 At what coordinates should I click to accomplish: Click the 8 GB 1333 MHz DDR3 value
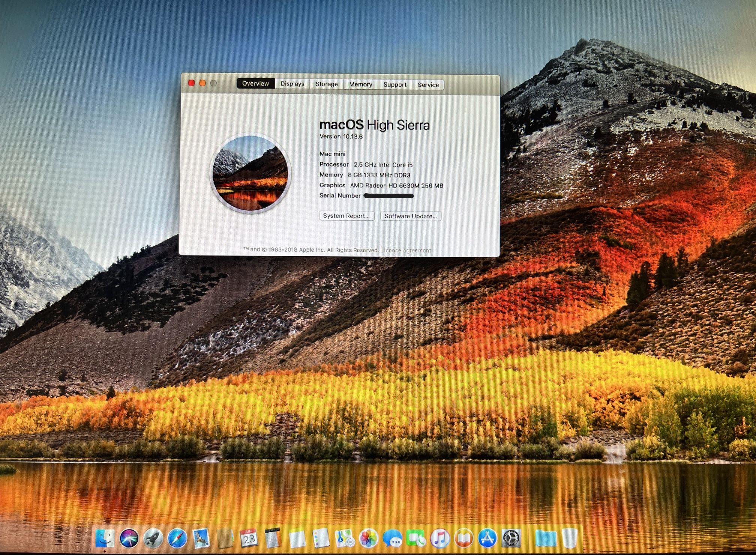(x=379, y=175)
